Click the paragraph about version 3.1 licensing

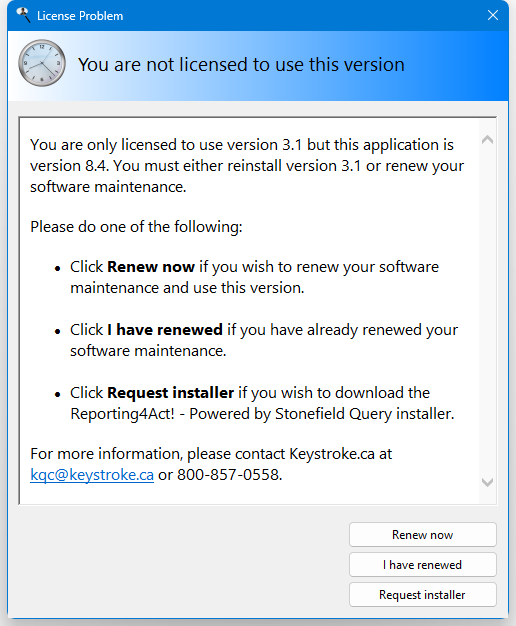[x=247, y=166]
